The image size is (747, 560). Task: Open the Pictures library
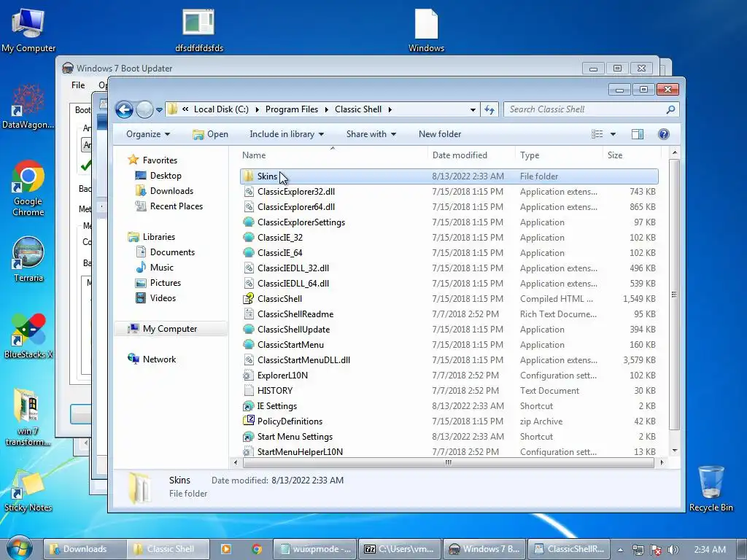[x=166, y=283]
